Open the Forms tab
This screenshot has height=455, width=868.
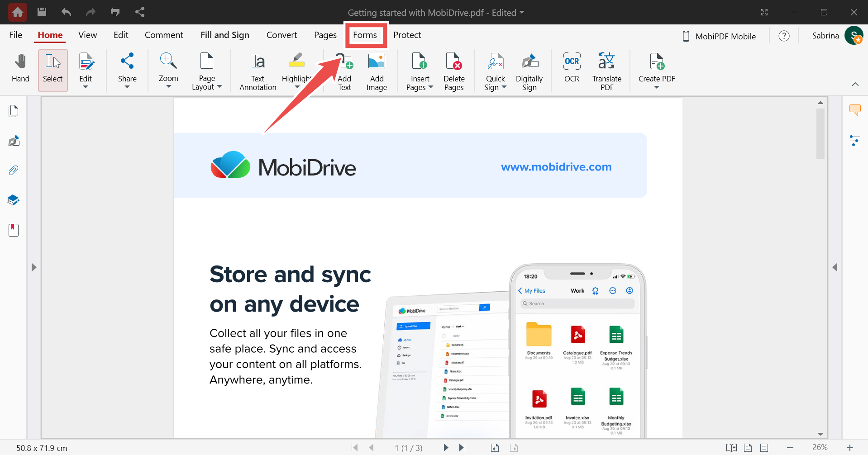point(365,35)
